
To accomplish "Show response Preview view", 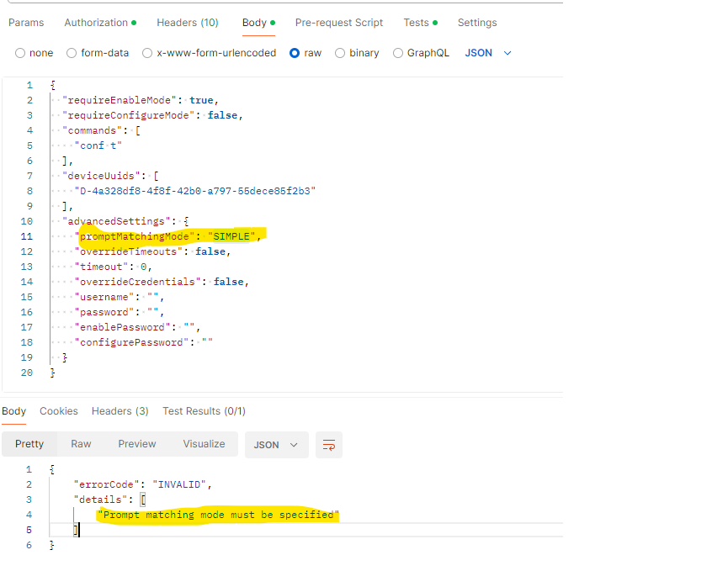I will click(137, 444).
